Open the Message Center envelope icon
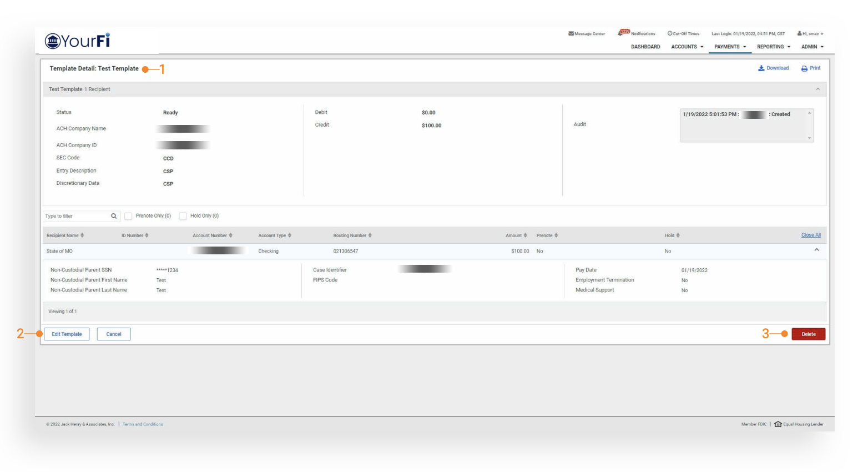This screenshot has width=868, height=472. click(x=571, y=33)
